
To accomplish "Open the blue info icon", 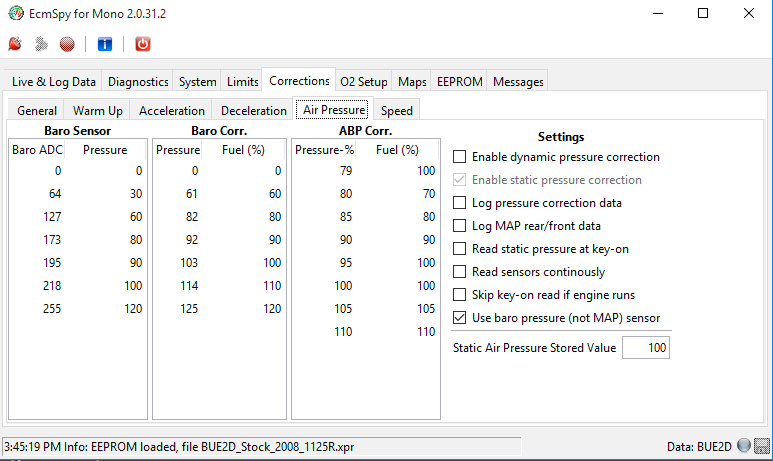I will (x=105, y=44).
